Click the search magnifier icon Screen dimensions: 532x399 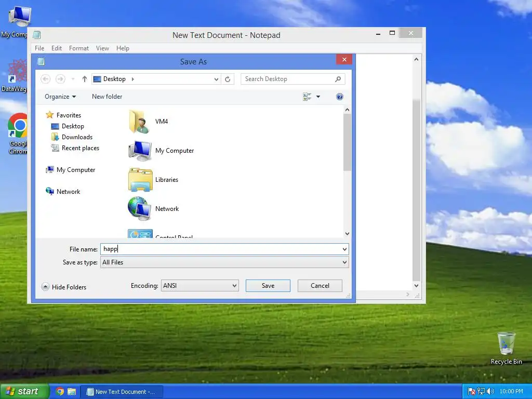[x=338, y=79]
